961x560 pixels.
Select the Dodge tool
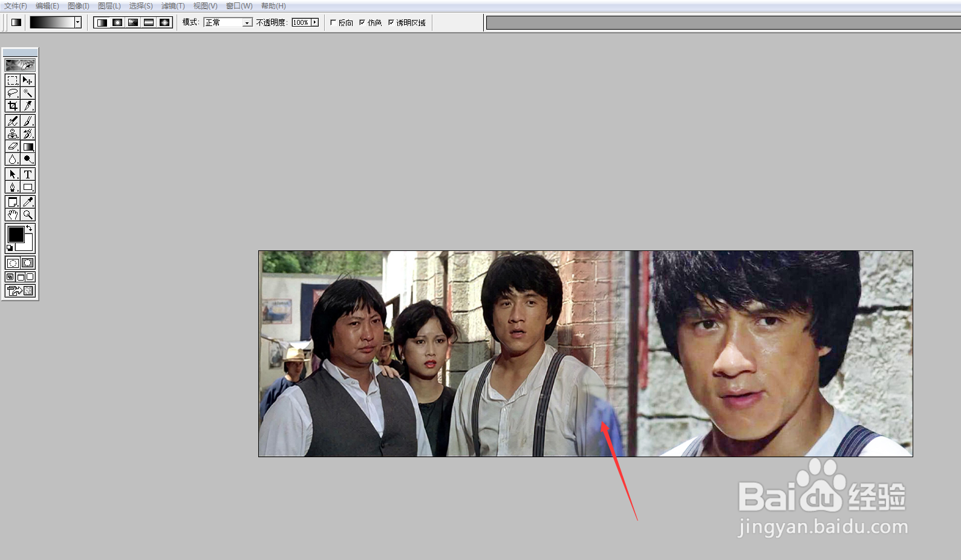pos(28,159)
